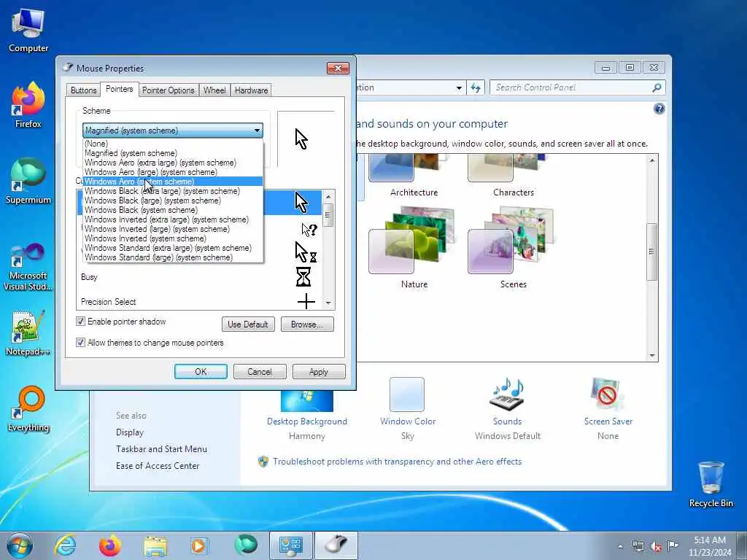Switch to Mouse Properties taskbar button
Screen dimensions: 747x560
coord(336,545)
